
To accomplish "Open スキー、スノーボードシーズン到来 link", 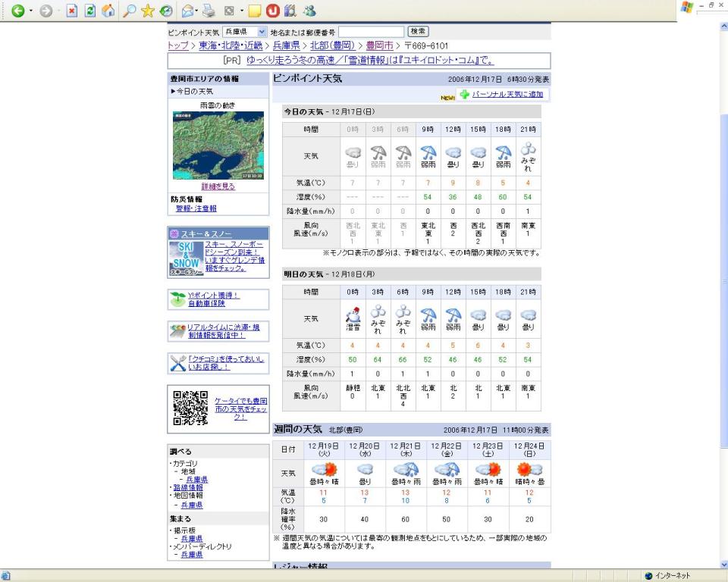I will point(234,256).
